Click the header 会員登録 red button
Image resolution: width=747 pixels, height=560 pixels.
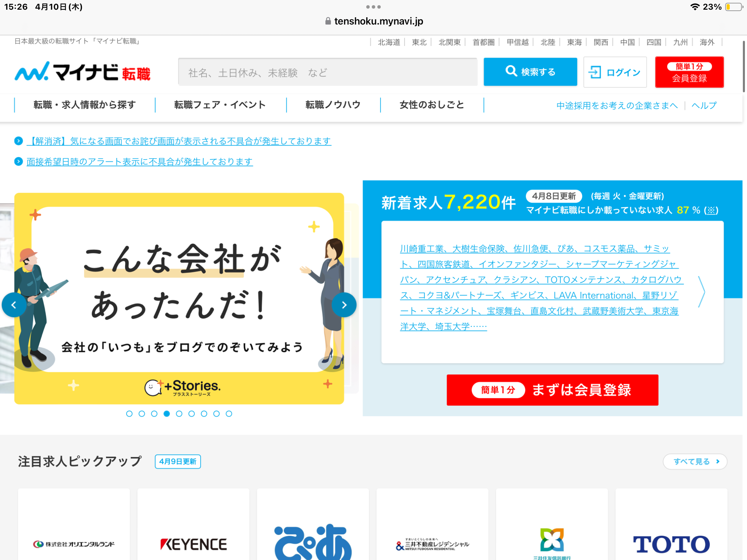click(x=689, y=72)
